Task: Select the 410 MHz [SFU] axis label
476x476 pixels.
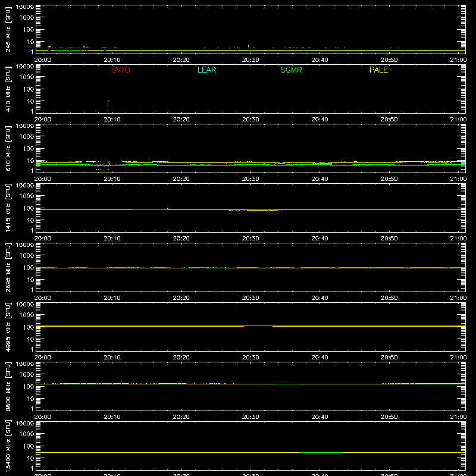Action: pos(8,89)
